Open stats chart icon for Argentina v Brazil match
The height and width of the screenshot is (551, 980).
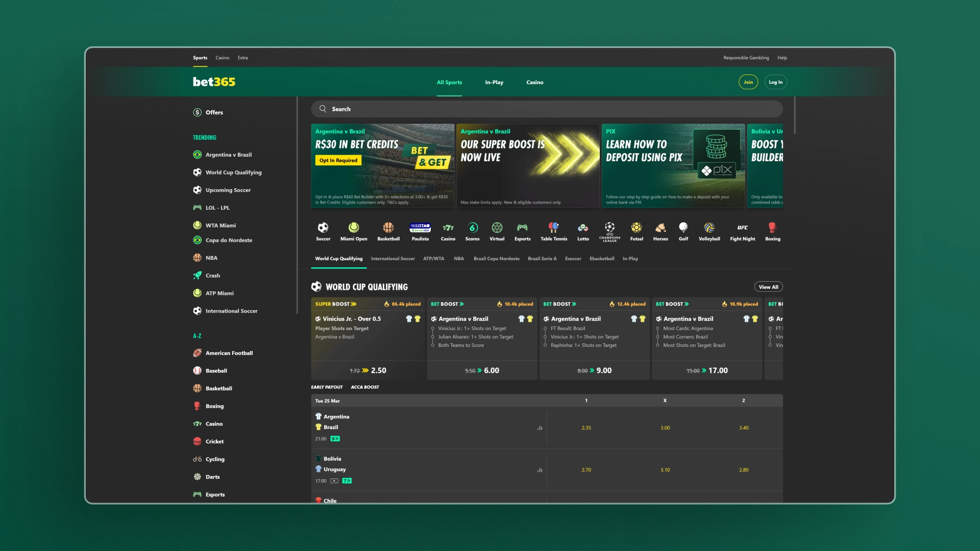[540, 428]
